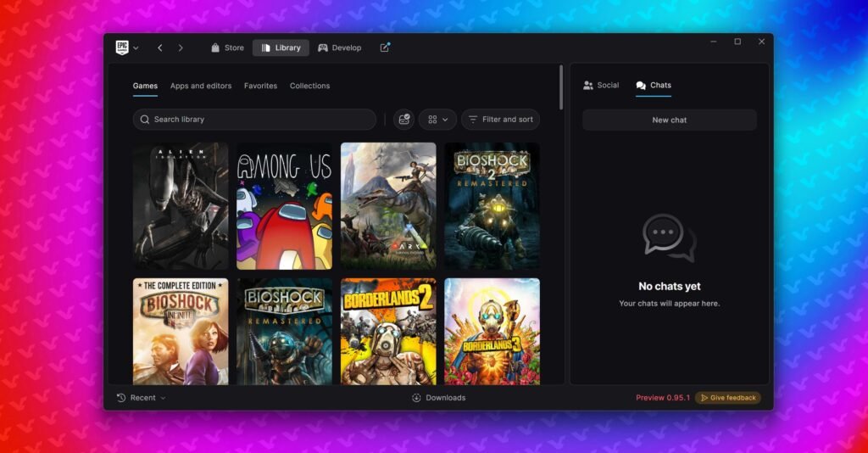Open the ARK Survival Evolved tile
The height and width of the screenshot is (453, 868).
(388, 206)
